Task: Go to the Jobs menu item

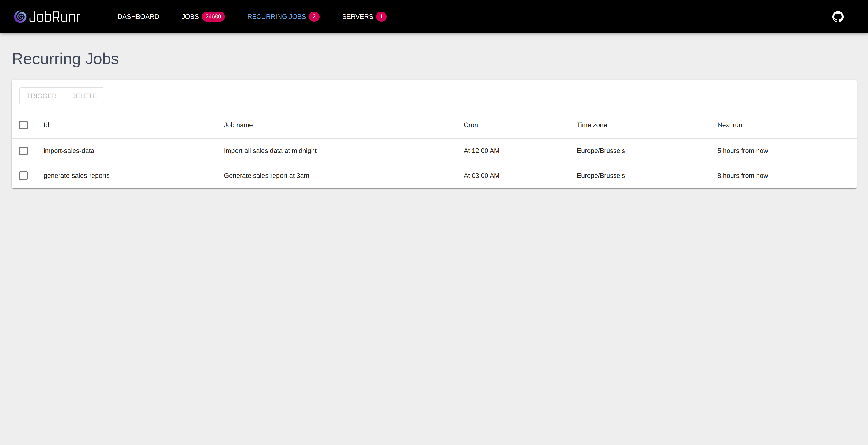Action: click(190, 16)
